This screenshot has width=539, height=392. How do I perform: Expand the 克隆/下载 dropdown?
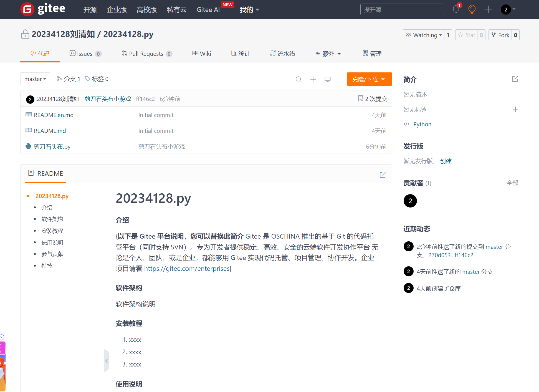369,79
